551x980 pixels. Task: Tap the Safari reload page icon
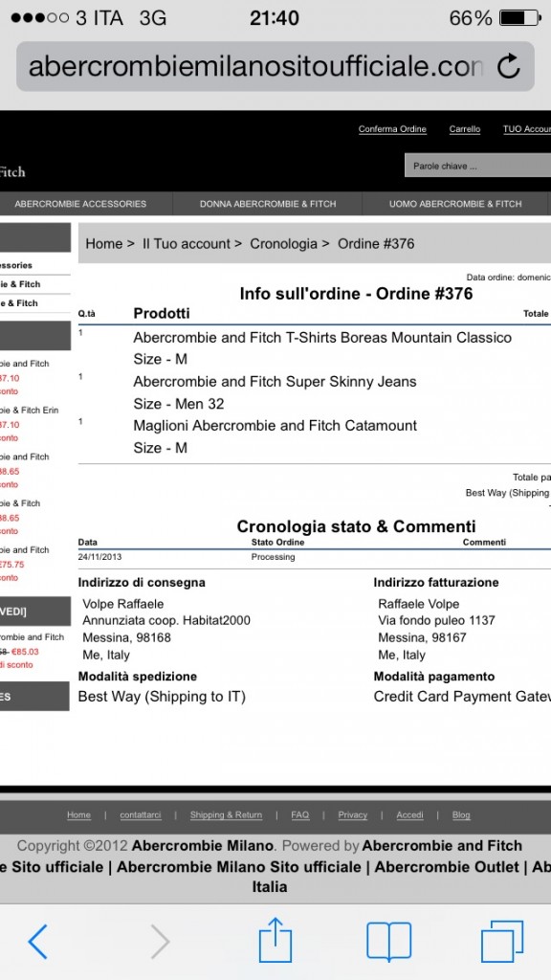coord(509,66)
